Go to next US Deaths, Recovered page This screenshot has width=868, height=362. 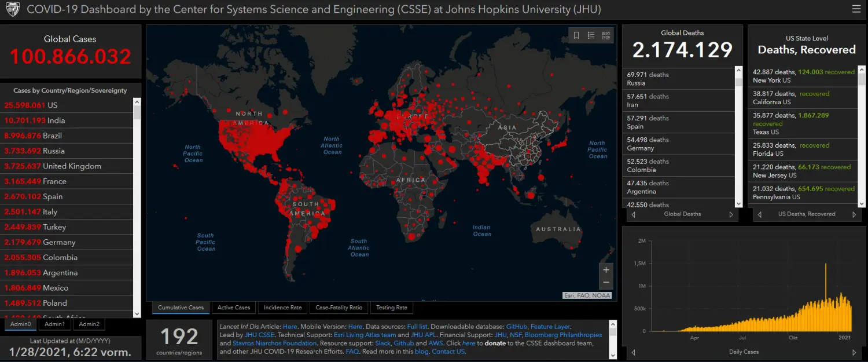(854, 214)
